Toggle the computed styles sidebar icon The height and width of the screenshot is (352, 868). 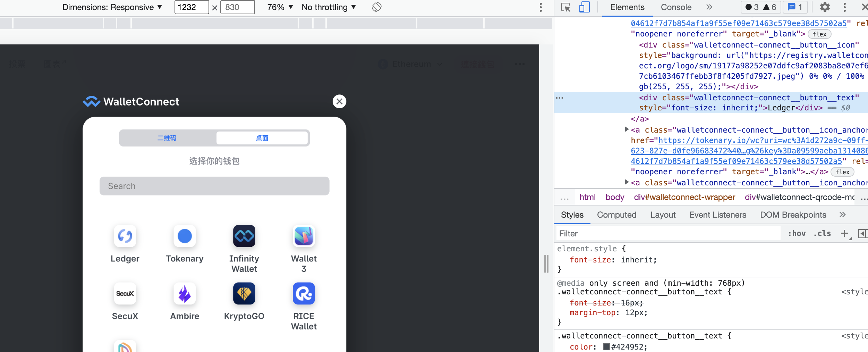tap(862, 234)
